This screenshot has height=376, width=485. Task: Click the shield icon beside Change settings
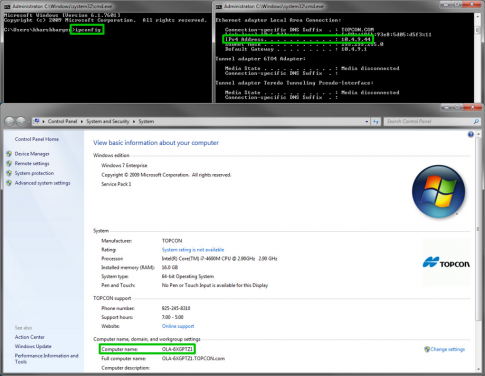pos(427,349)
